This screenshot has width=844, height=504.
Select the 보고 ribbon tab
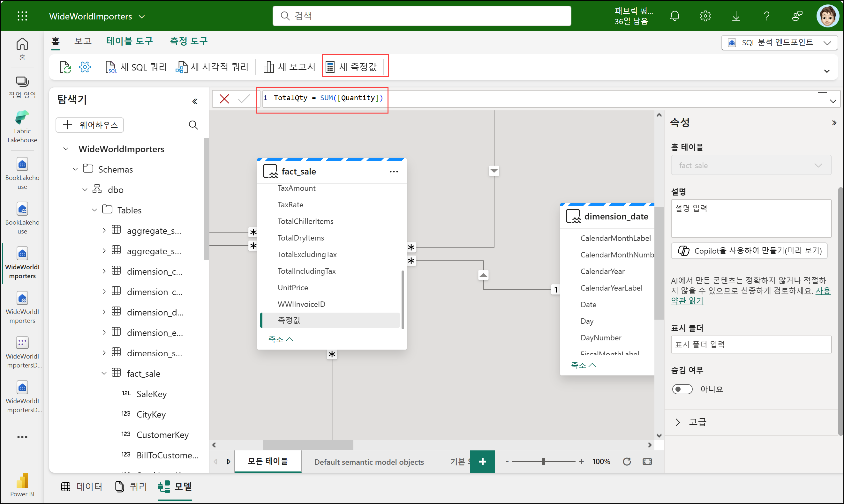click(x=83, y=41)
